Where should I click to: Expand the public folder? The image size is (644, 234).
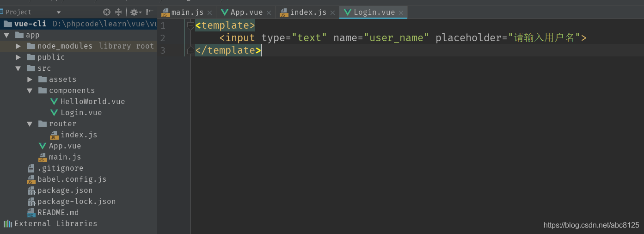point(18,57)
